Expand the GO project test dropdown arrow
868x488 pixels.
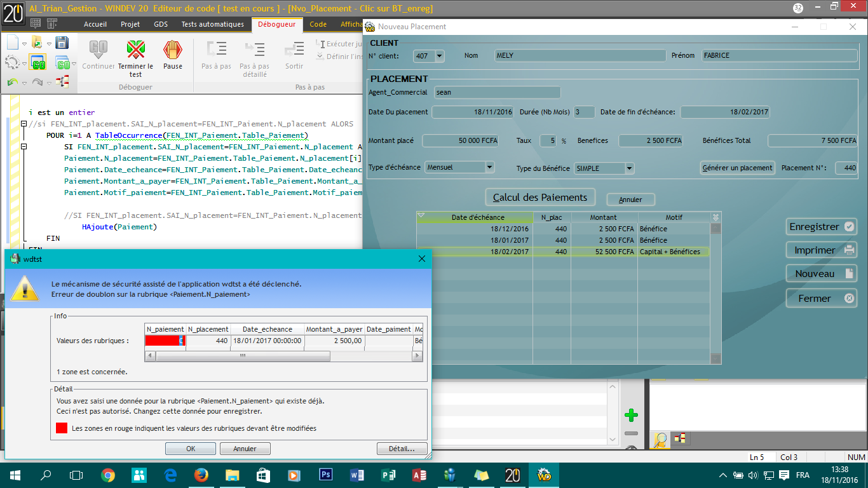click(x=73, y=64)
